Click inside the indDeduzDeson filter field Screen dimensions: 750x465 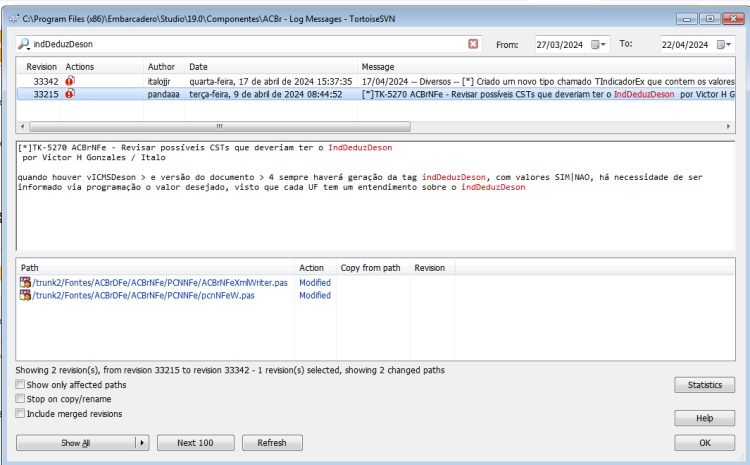pyautogui.click(x=249, y=44)
